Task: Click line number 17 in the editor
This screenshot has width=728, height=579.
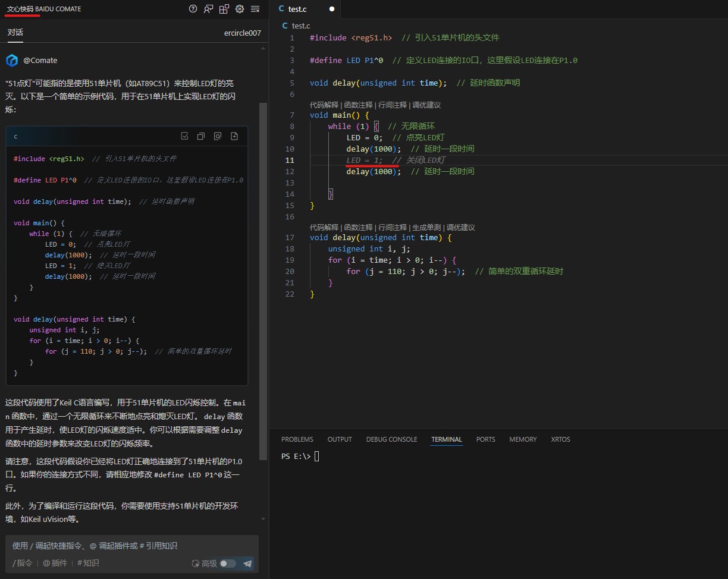Action: click(x=290, y=237)
